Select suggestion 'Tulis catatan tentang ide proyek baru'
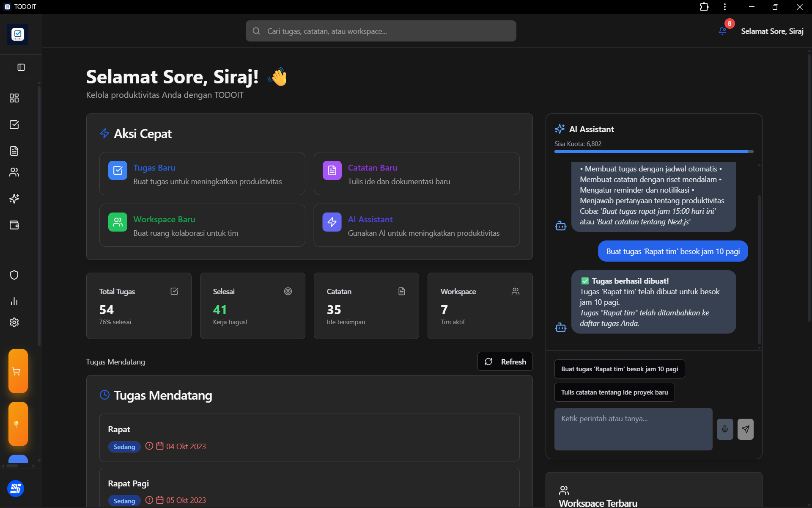The width and height of the screenshot is (812, 508). tap(614, 392)
